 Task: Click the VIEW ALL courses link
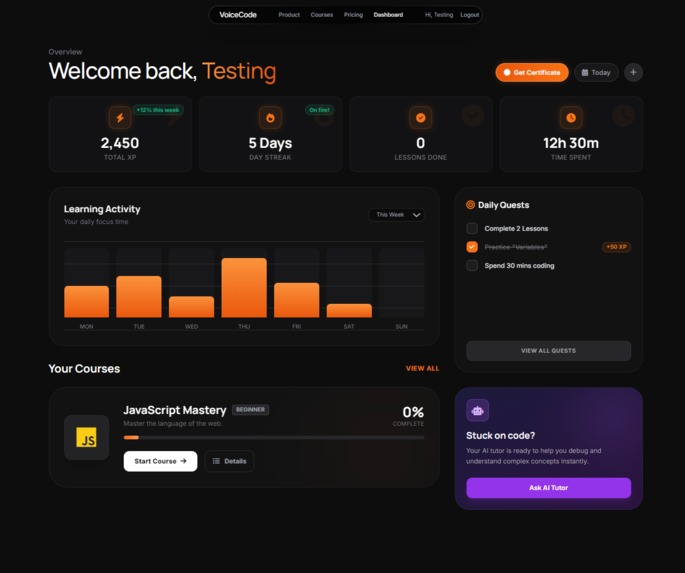(422, 369)
